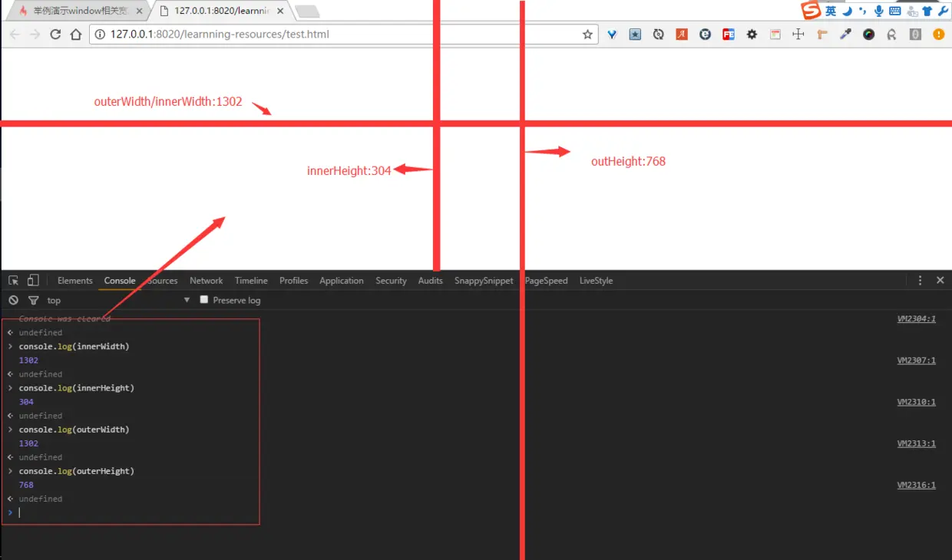Image resolution: width=952 pixels, height=560 pixels.
Task: Open source link VM2304:1
Action: [x=917, y=318]
